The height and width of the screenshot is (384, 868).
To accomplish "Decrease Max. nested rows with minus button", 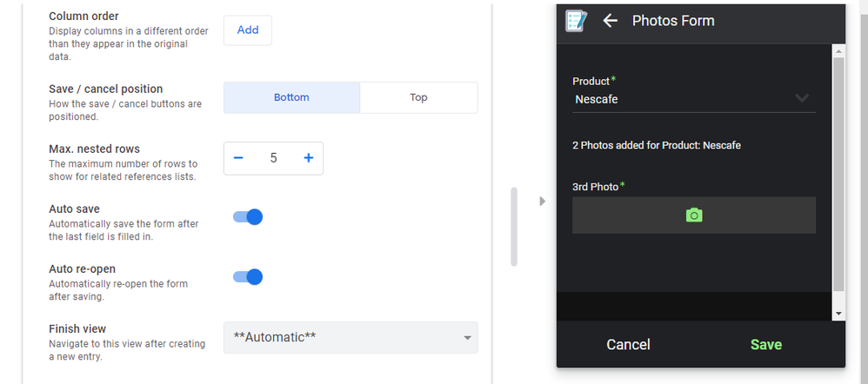I will [238, 158].
